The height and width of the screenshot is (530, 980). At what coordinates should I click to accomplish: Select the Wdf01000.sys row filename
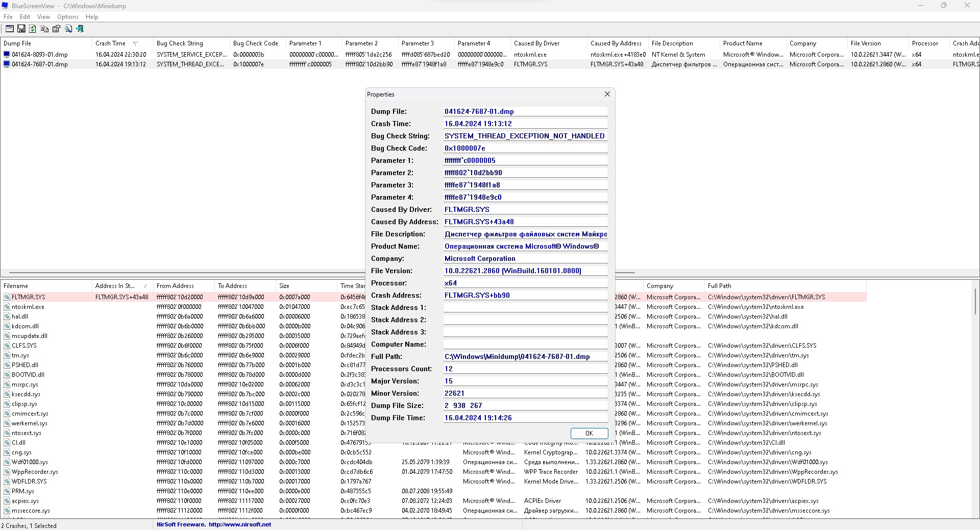coord(30,462)
